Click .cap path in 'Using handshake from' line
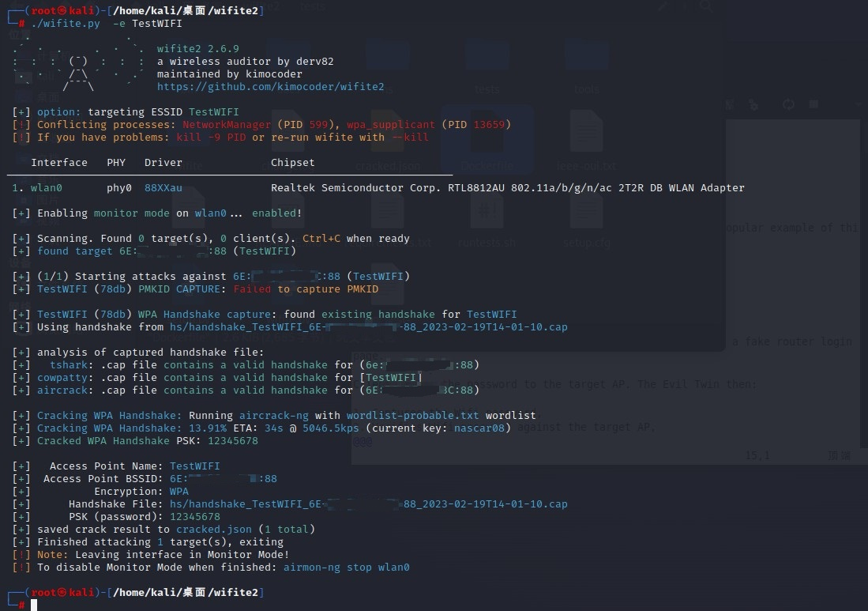The image size is (868, 611). 369,327
